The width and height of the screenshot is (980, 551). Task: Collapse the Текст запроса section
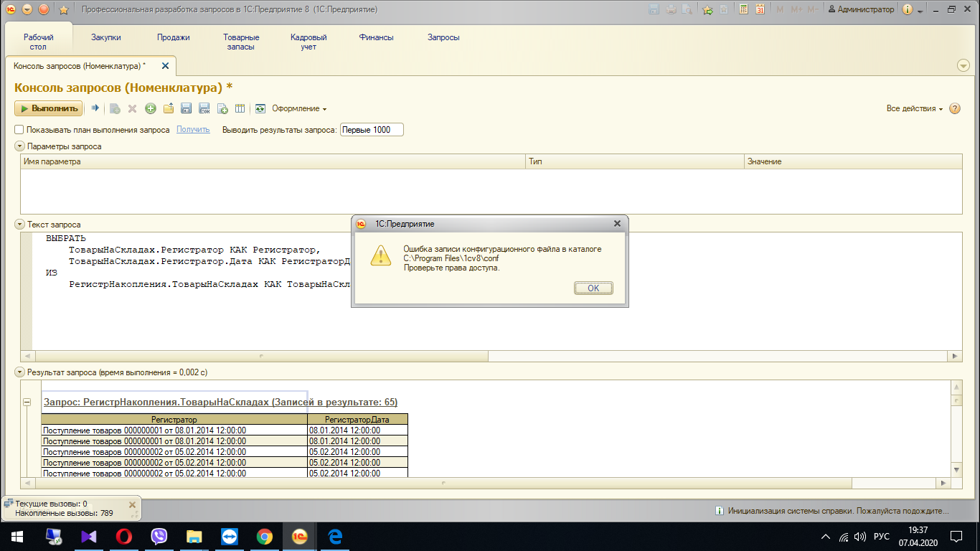click(x=19, y=225)
